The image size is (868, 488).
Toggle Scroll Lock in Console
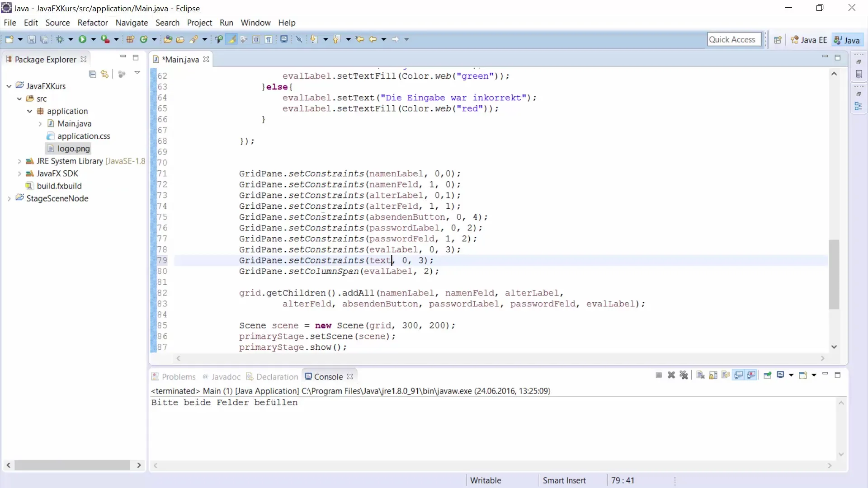(713, 375)
